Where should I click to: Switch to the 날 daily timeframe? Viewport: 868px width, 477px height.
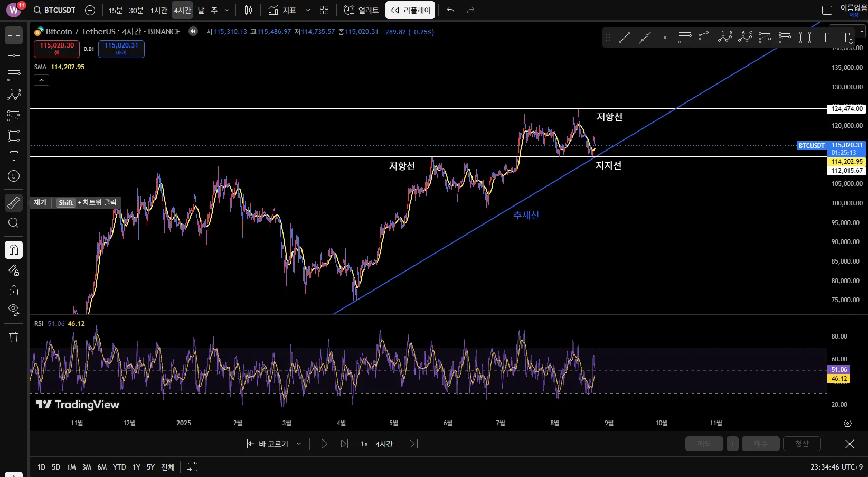coord(201,10)
